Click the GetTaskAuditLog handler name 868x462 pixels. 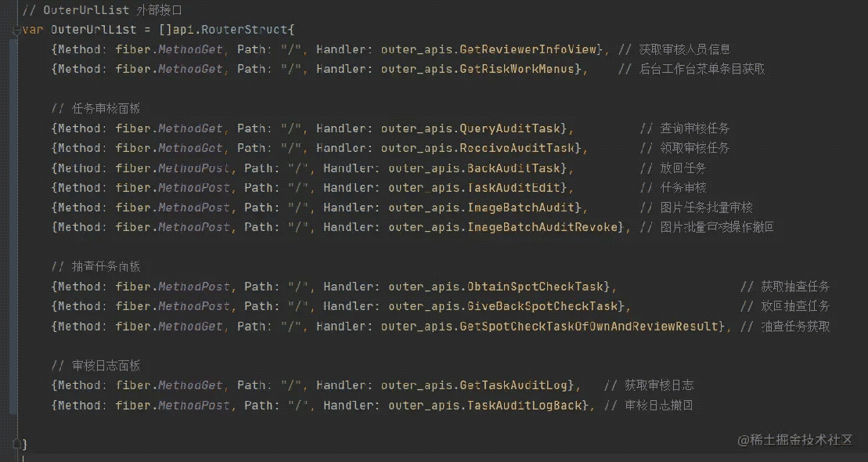pos(513,385)
